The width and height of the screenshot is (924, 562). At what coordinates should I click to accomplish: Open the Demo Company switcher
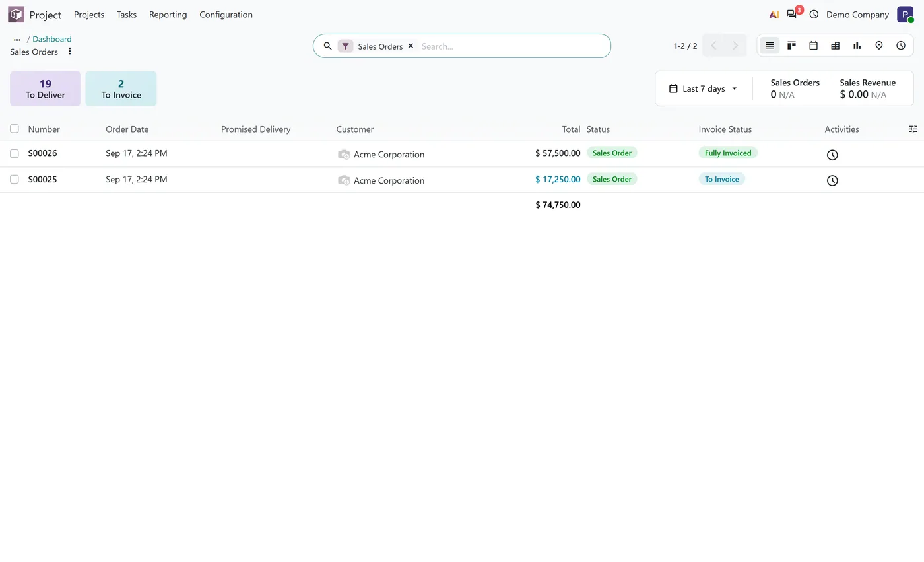coord(857,15)
